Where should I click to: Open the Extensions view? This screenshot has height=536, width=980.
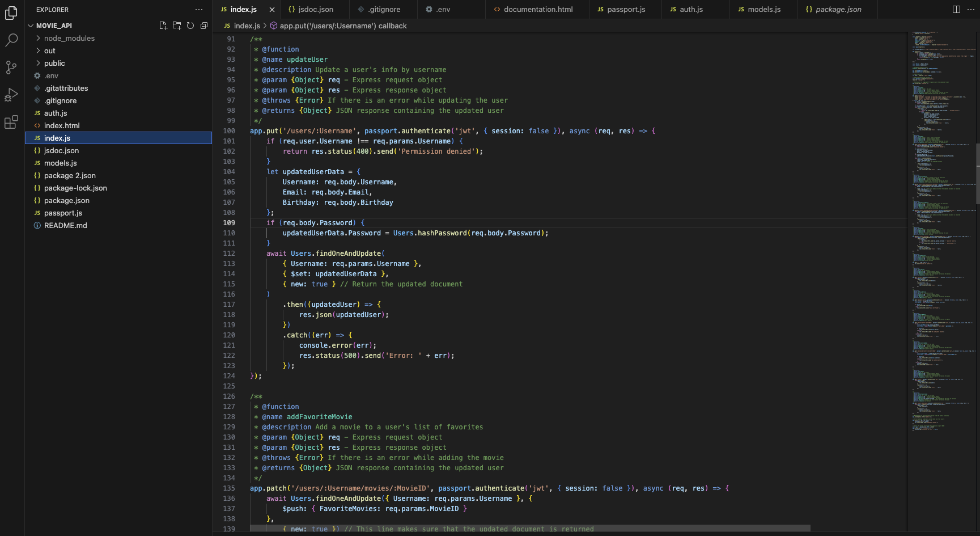tap(11, 122)
